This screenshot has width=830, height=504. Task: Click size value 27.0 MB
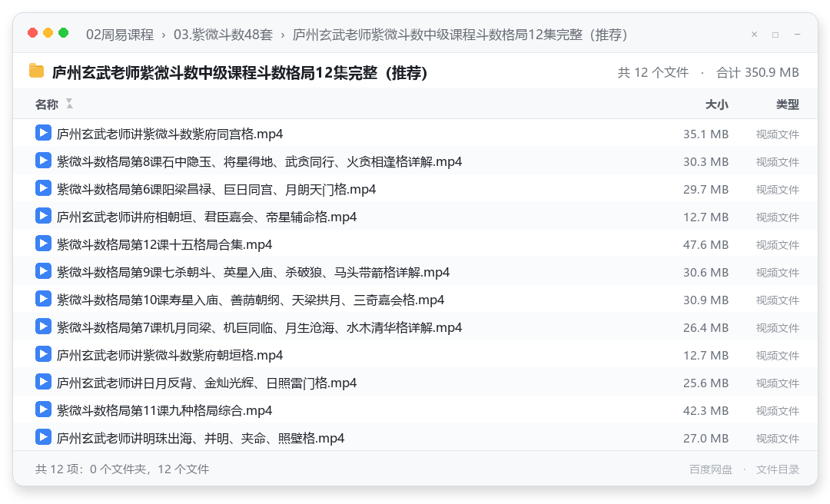tap(705, 438)
